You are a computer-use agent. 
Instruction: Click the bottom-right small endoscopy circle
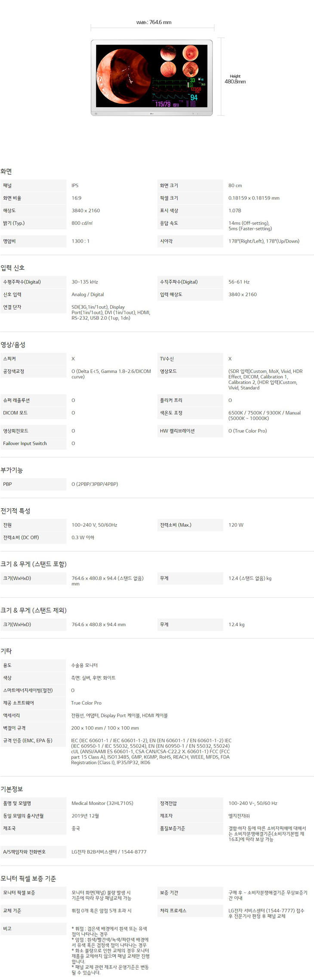point(190,69)
